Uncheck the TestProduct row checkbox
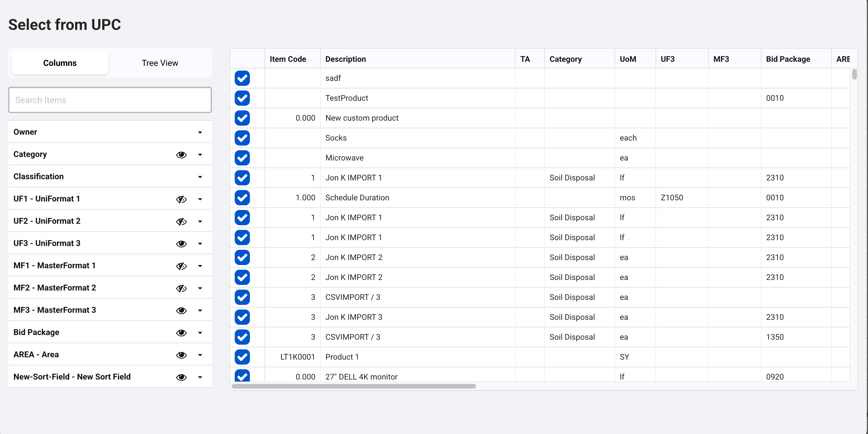The height and width of the screenshot is (434, 868). [x=242, y=98]
